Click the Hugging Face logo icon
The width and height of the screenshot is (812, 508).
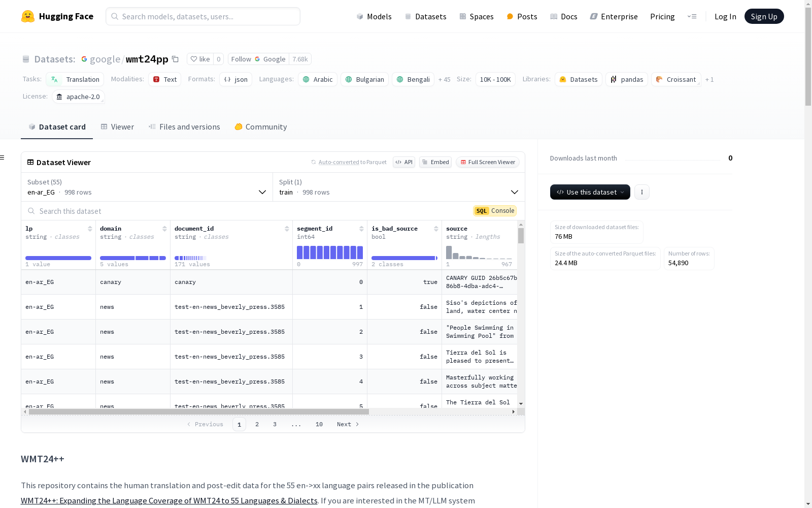28,16
